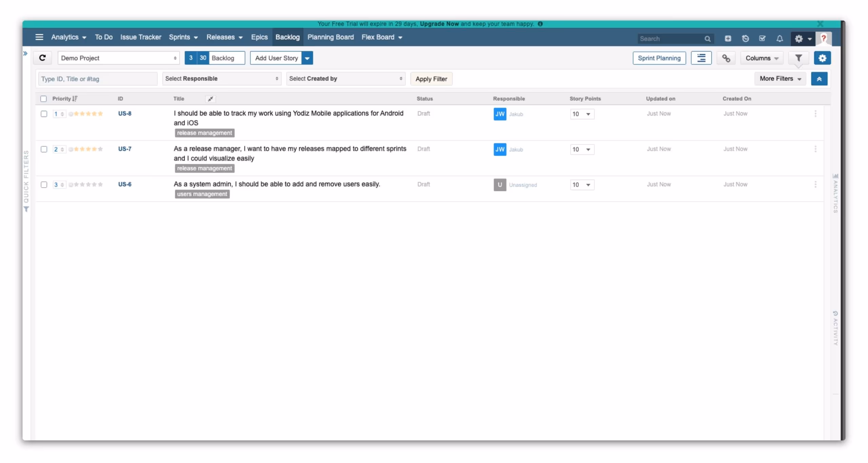Open the Demo Project dropdown
This screenshot has height=463, width=868.
coord(118,58)
